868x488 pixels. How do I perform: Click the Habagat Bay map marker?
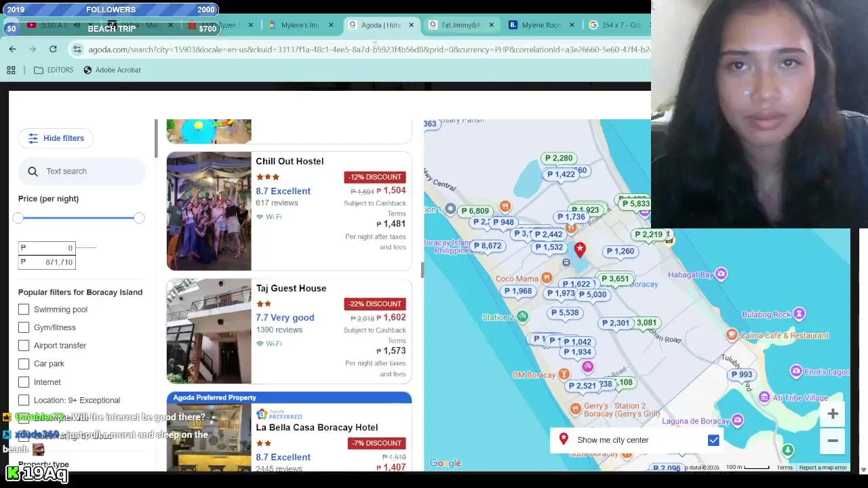point(721,274)
